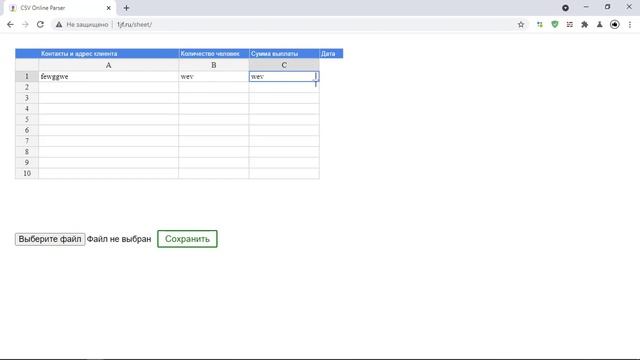Screen dimensions: 640x360
Task: Click the address bar URL
Action: pos(134,24)
